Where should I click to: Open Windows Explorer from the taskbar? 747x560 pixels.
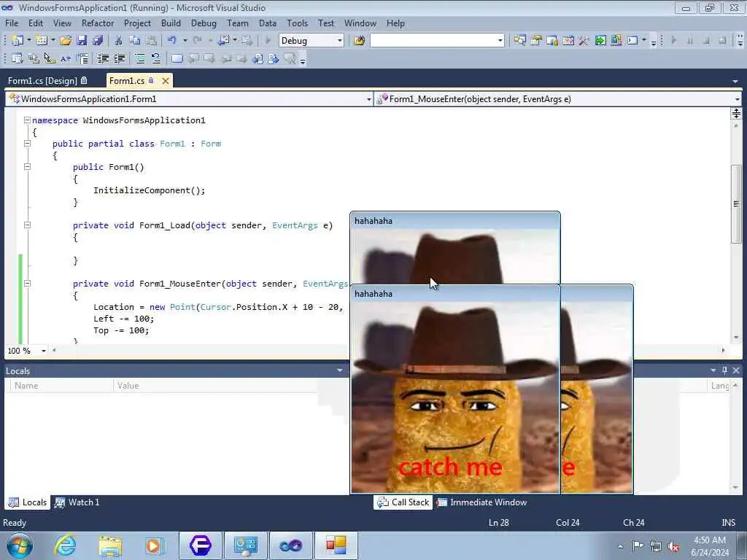coord(111,545)
